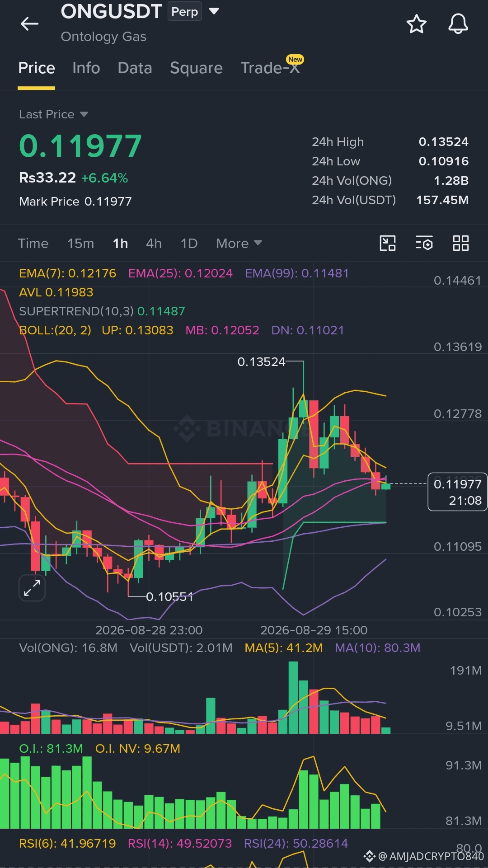Tap the EMA(99) indicator value

pos(297,273)
